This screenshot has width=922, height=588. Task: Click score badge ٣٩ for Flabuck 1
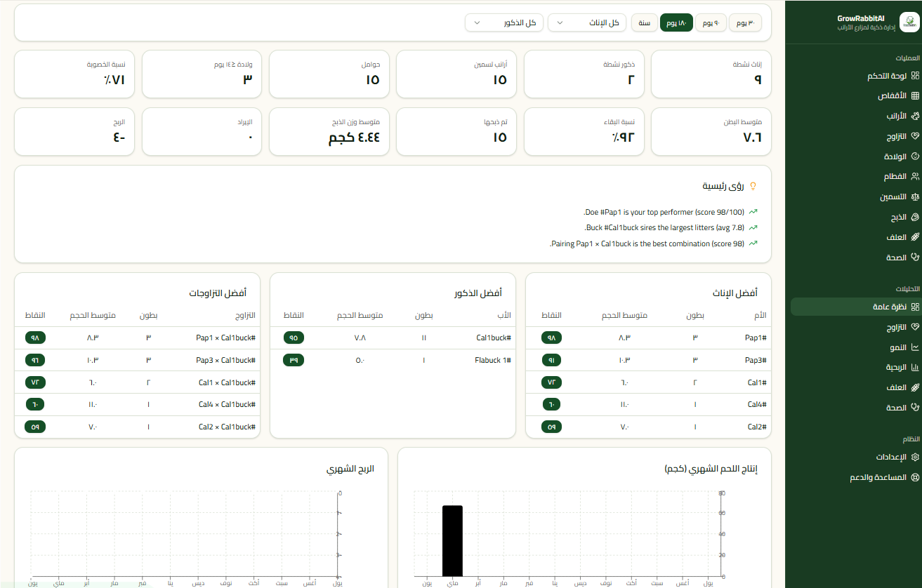click(x=294, y=360)
